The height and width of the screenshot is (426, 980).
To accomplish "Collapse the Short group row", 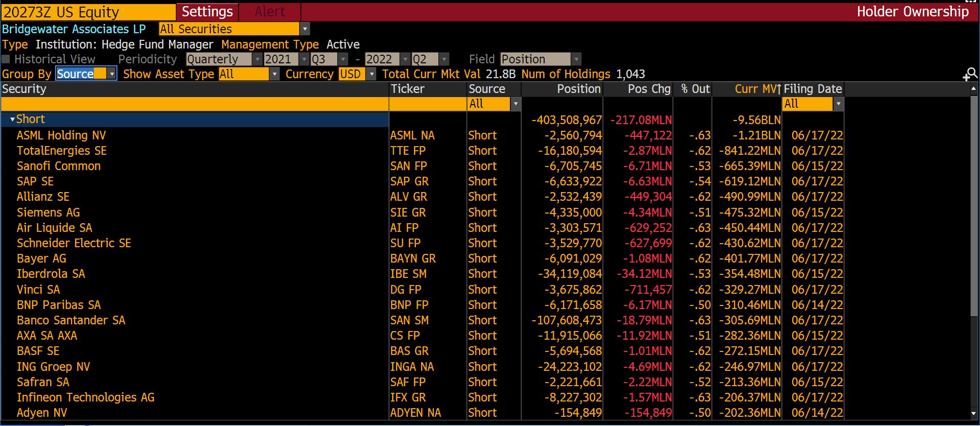I will (12, 119).
